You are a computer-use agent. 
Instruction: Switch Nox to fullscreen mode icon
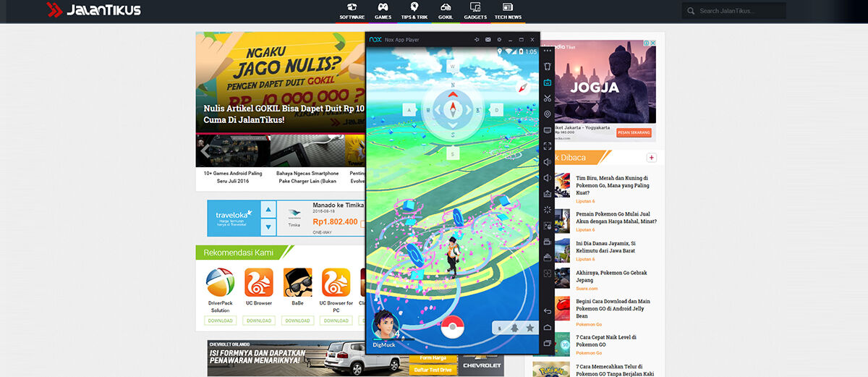coord(548,146)
